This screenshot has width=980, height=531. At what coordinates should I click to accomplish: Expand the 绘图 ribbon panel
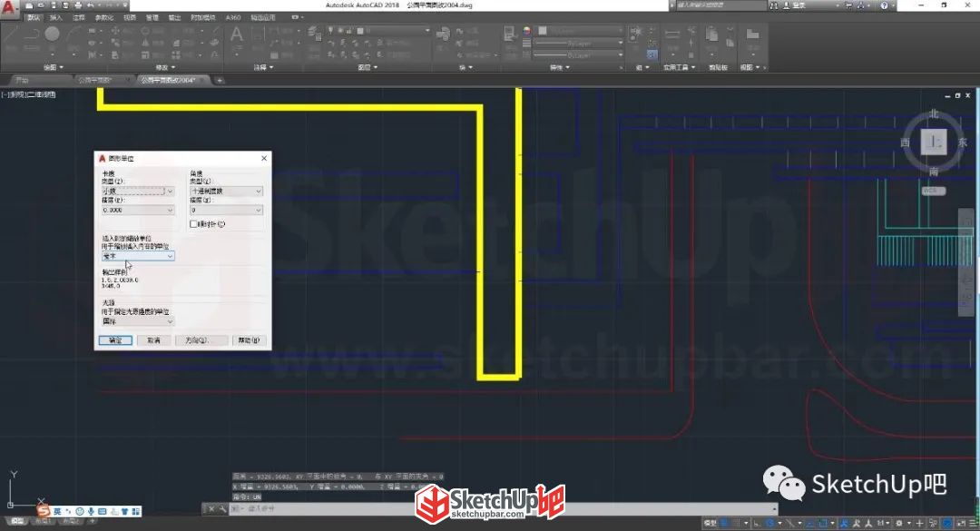point(53,67)
